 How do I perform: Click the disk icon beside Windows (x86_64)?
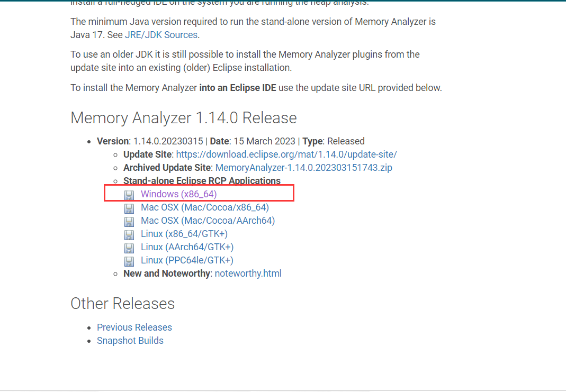pyautogui.click(x=129, y=195)
